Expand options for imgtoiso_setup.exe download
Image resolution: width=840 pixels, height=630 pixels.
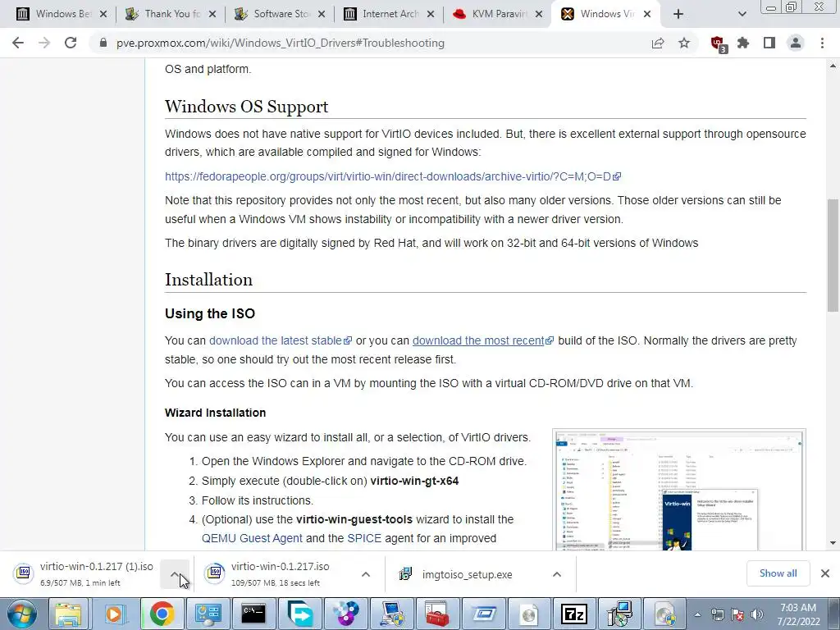pos(557,574)
